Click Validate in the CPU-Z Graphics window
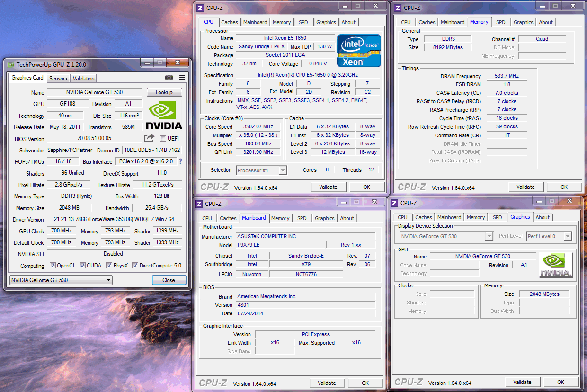587x392 pixels. pos(522,382)
